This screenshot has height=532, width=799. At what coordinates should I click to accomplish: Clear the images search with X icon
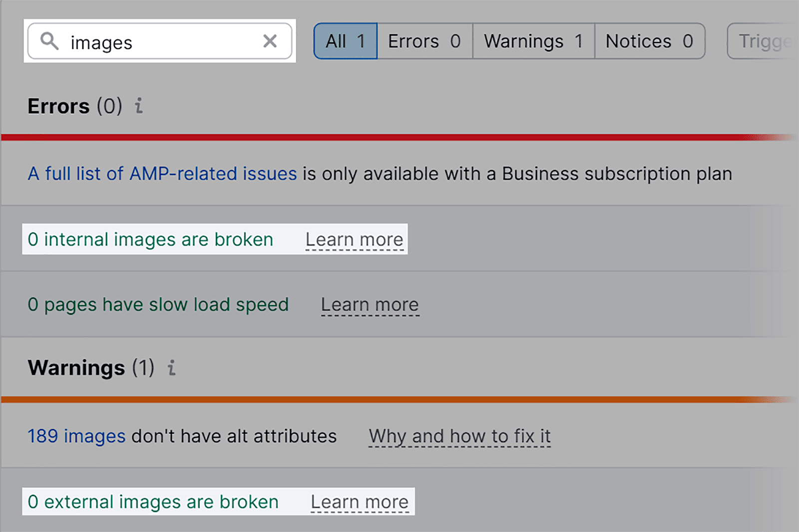coord(270,41)
